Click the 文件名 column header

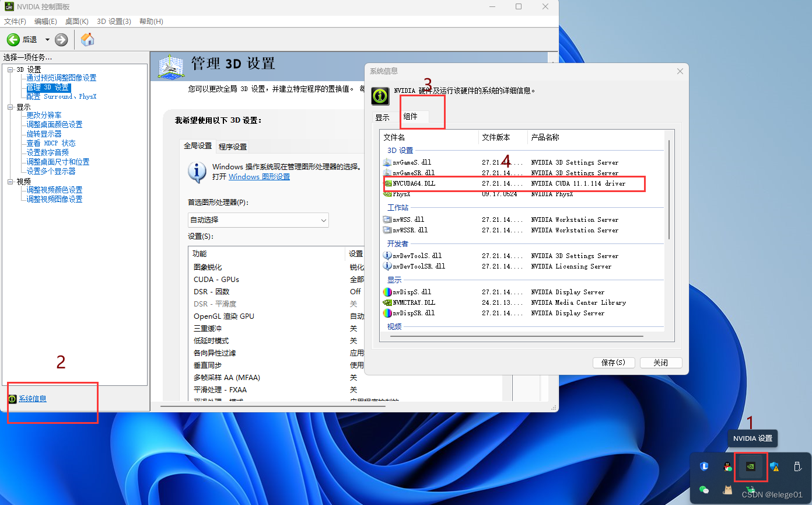(x=429, y=137)
